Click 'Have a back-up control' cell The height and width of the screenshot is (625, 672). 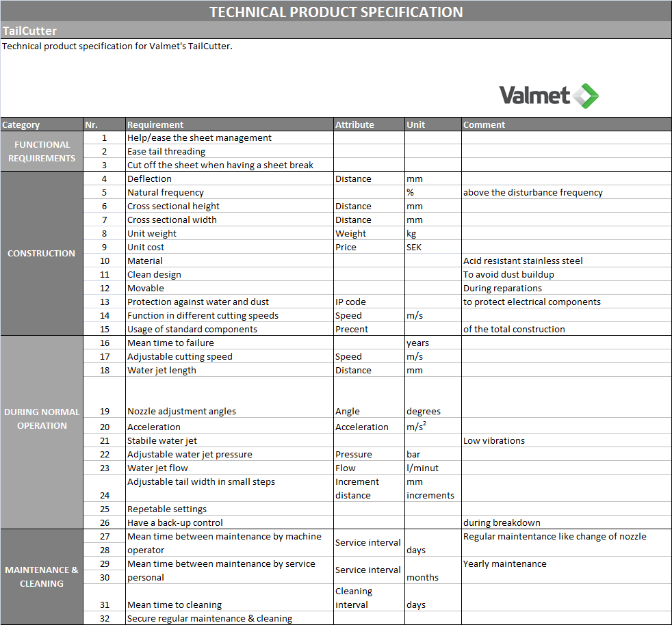229,523
